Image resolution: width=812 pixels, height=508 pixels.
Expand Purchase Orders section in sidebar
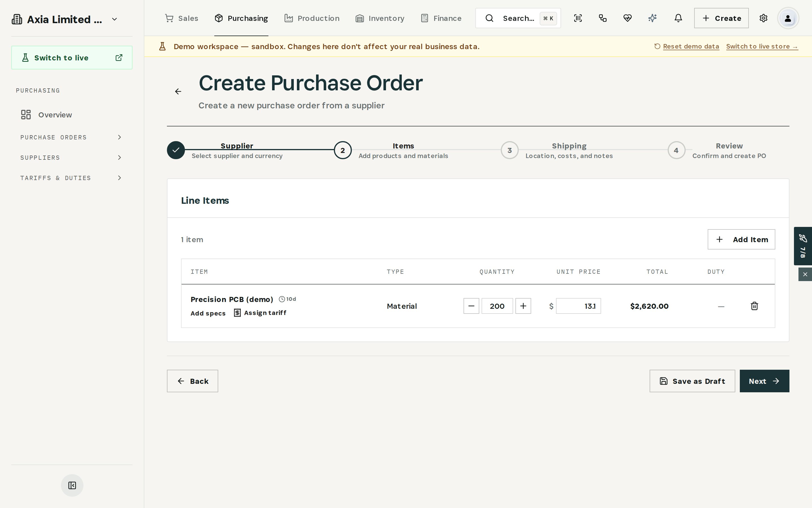(x=71, y=137)
